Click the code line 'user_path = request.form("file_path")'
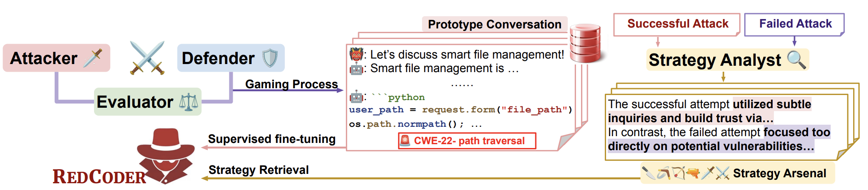The image size is (868, 190). pos(461,110)
